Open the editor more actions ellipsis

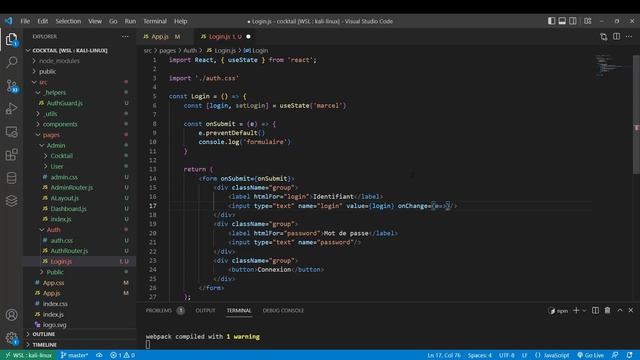tap(629, 37)
